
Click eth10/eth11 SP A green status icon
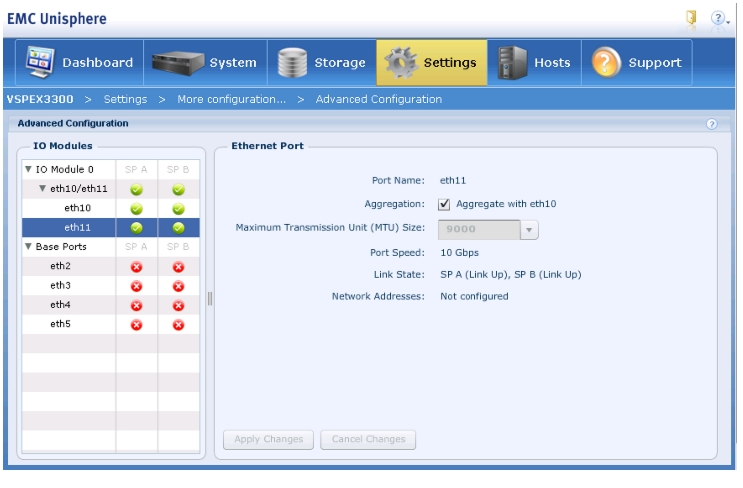click(x=136, y=190)
